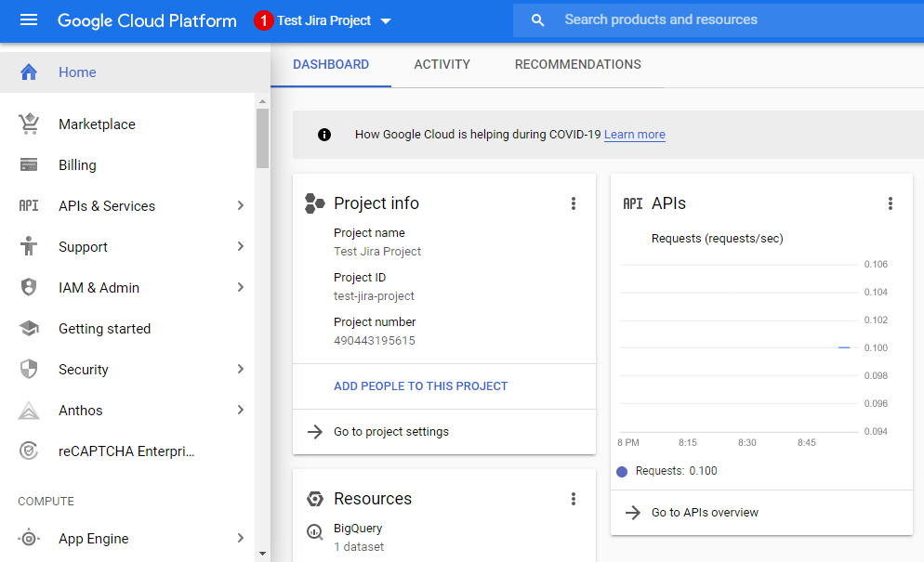Open the Project info overflow menu
The height and width of the screenshot is (562, 924).
click(x=574, y=203)
